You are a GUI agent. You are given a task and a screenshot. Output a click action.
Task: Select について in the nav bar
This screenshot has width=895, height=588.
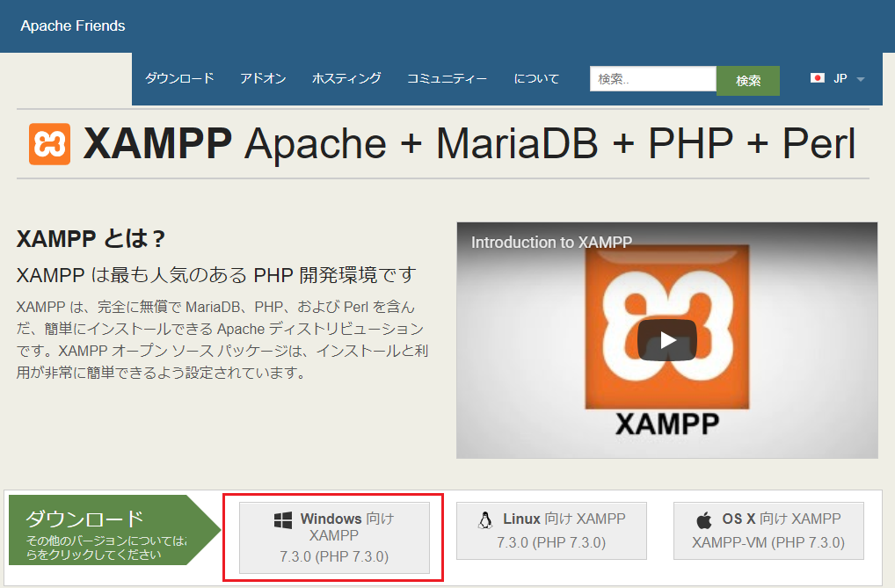pyautogui.click(x=536, y=78)
